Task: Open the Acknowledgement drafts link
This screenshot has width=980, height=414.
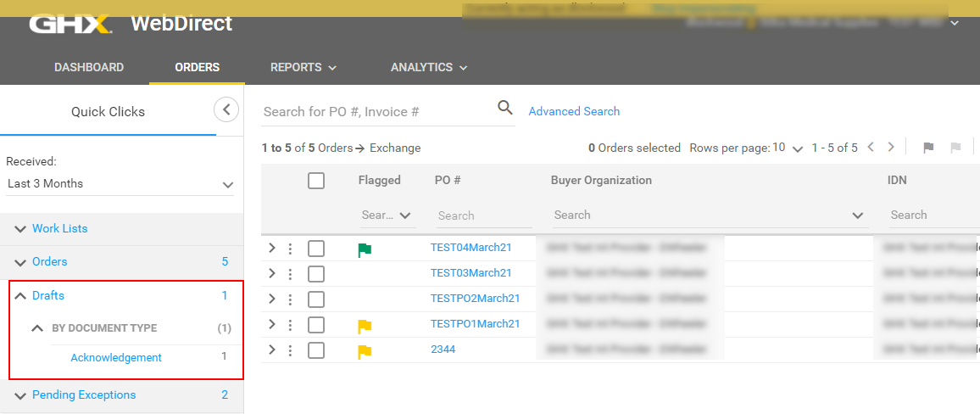Action: pos(116,357)
